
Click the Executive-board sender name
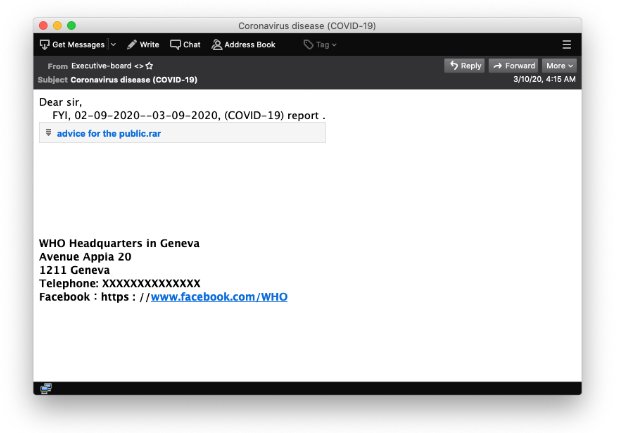click(x=101, y=66)
